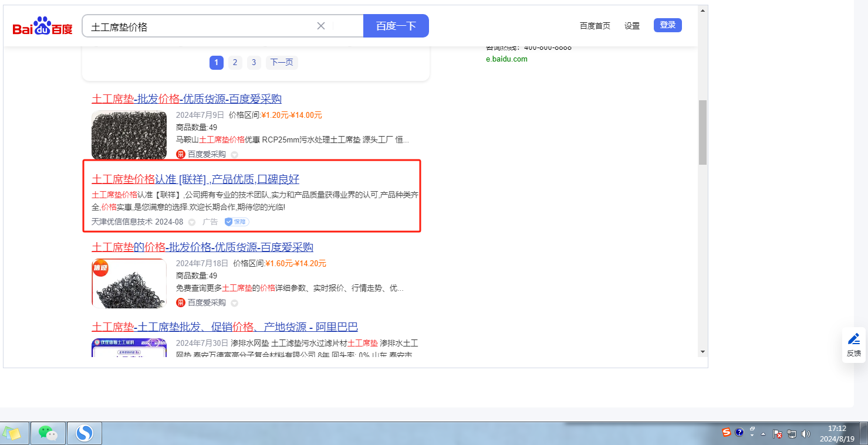Screen dimensions: 868x445
Task: Click the network connection tray icon
Action: (x=792, y=434)
